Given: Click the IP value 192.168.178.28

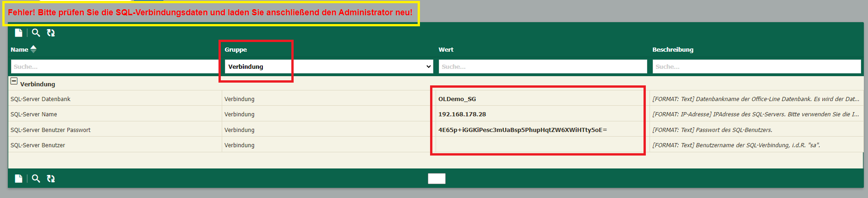Looking at the screenshot, I should [462, 114].
